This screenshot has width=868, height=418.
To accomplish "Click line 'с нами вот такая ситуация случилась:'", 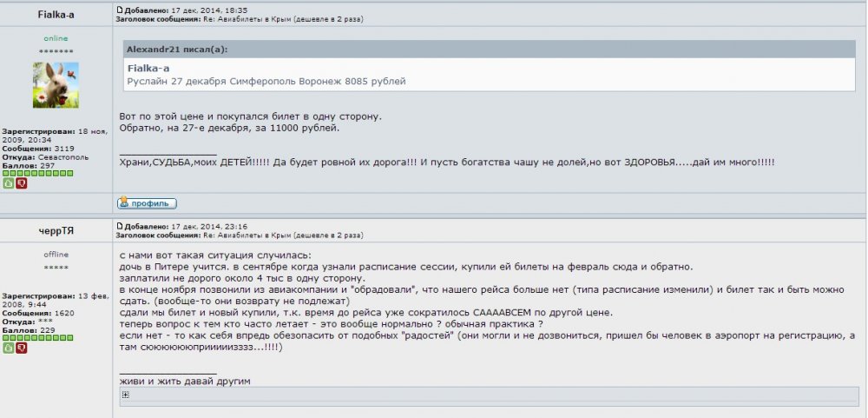I will [215, 255].
